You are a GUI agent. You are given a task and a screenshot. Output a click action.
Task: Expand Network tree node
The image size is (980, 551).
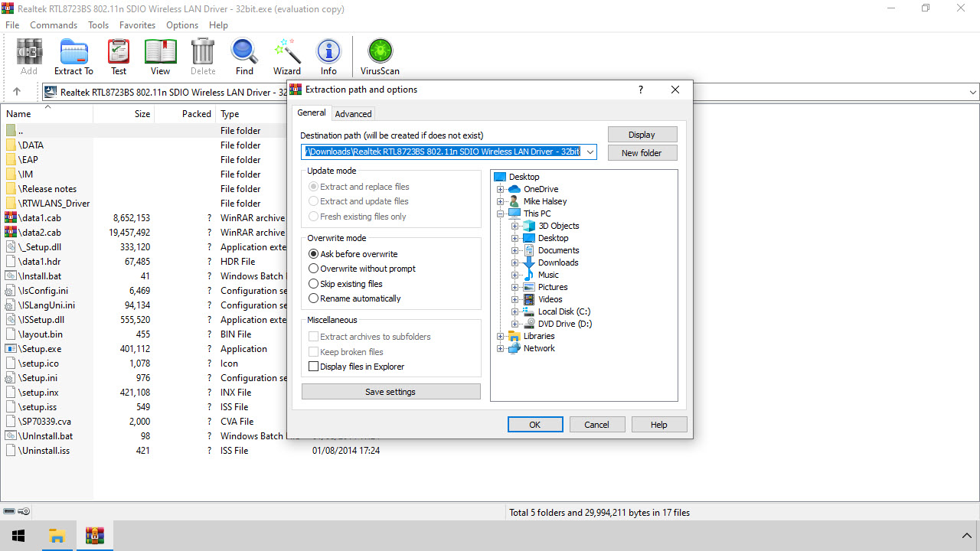(501, 348)
